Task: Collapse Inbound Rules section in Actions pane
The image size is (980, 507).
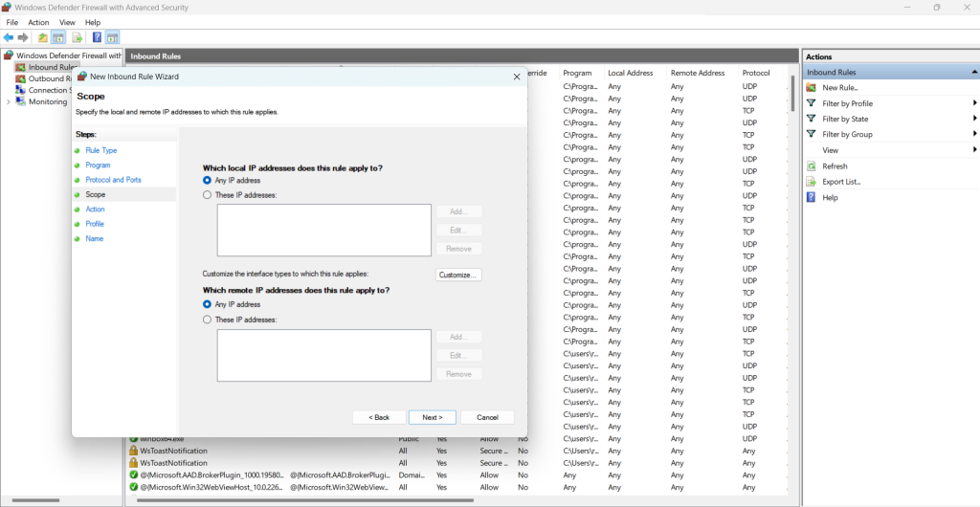Action: click(973, 73)
